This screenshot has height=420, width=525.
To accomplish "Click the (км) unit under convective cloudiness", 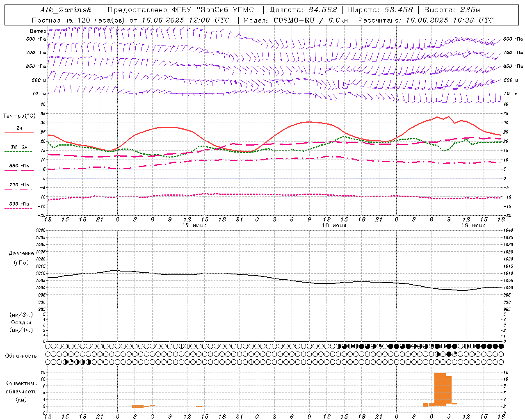I will point(21,399).
